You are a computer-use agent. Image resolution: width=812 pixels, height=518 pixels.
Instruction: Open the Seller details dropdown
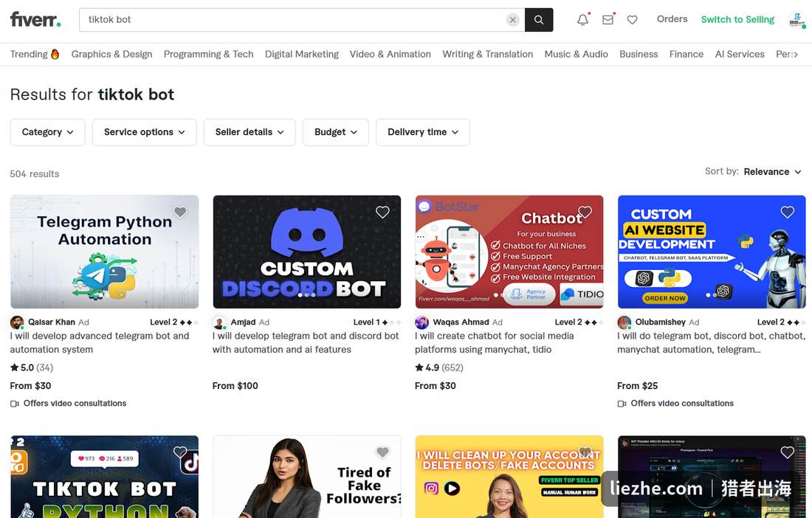(x=250, y=132)
